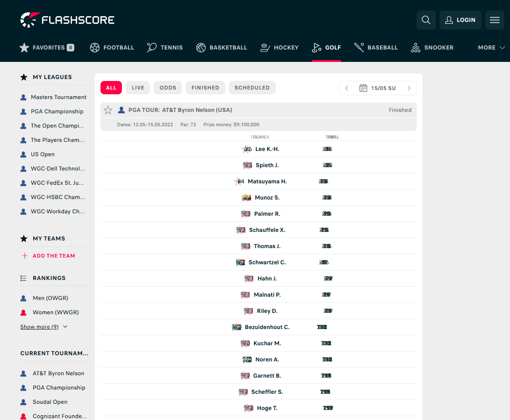This screenshot has height=420, width=510.
Task: Click the icon beside Soudal Open
Action: coord(23,402)
